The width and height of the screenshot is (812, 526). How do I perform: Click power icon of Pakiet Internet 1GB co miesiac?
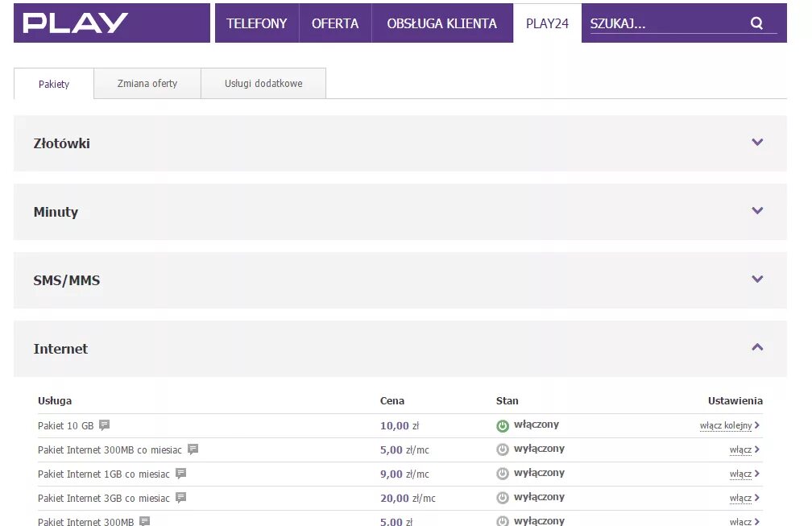click(503, 474)
